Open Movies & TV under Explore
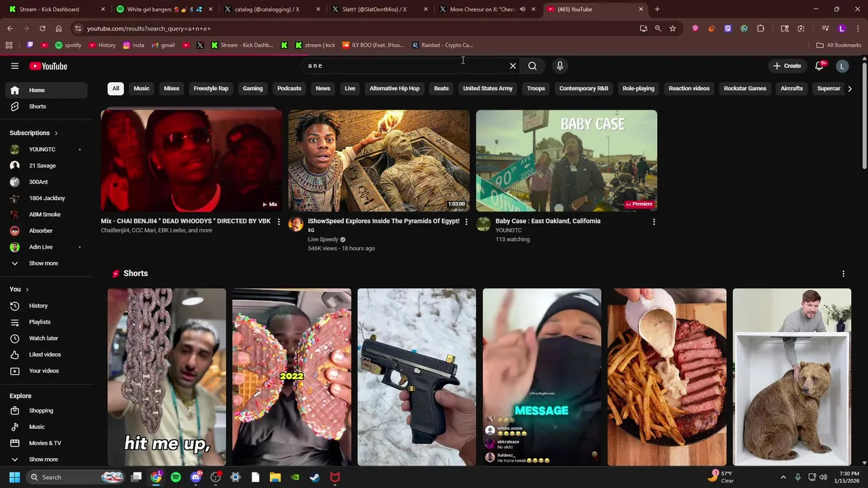Image resolution: width=868 pixels, height=488 pixels. (46, 443)
